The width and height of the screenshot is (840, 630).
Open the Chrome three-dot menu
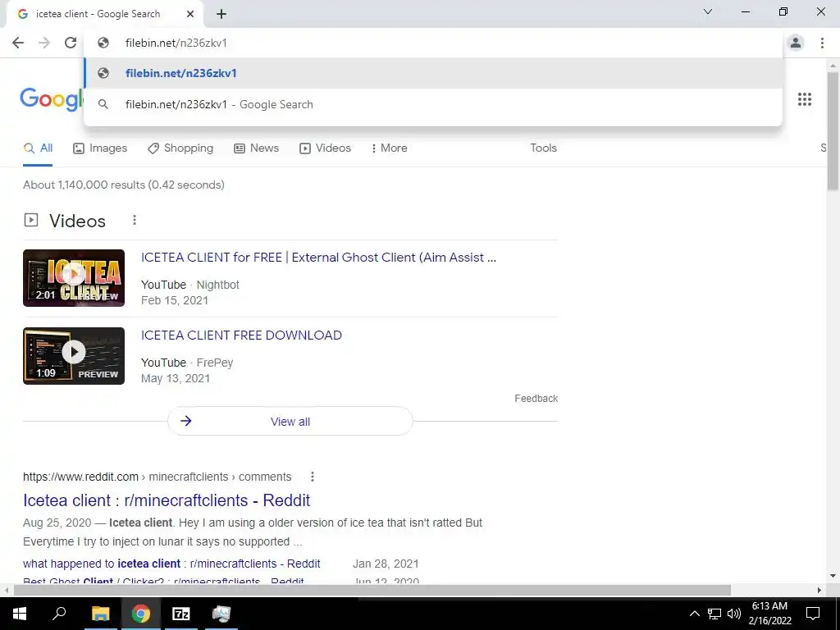click(x=822, y=43)
